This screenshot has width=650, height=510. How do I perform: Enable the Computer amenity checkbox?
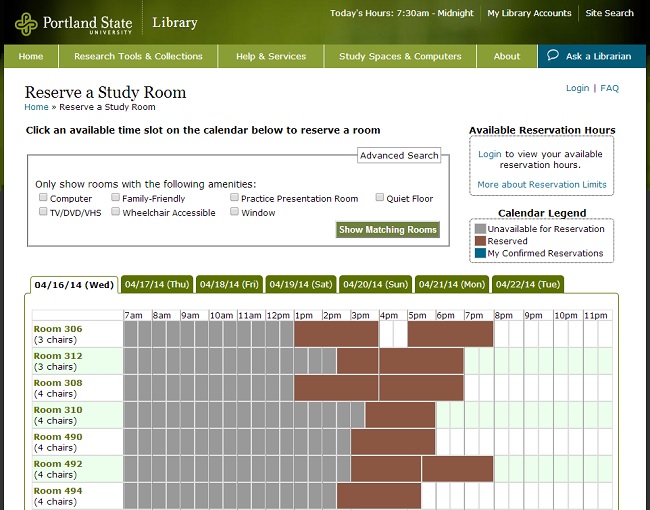tap(43, 198)
